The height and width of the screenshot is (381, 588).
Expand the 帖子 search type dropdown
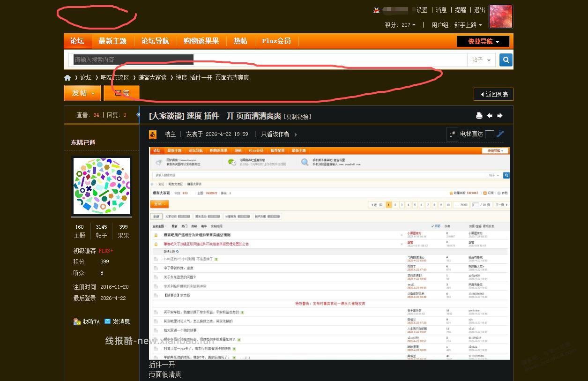tap(481, 60)
